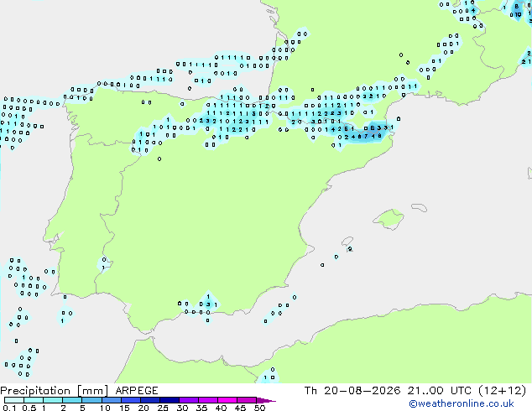Click the '50' legend scale label
The height and width of the screenshot is (411, 532).
[x=259, y=408]
